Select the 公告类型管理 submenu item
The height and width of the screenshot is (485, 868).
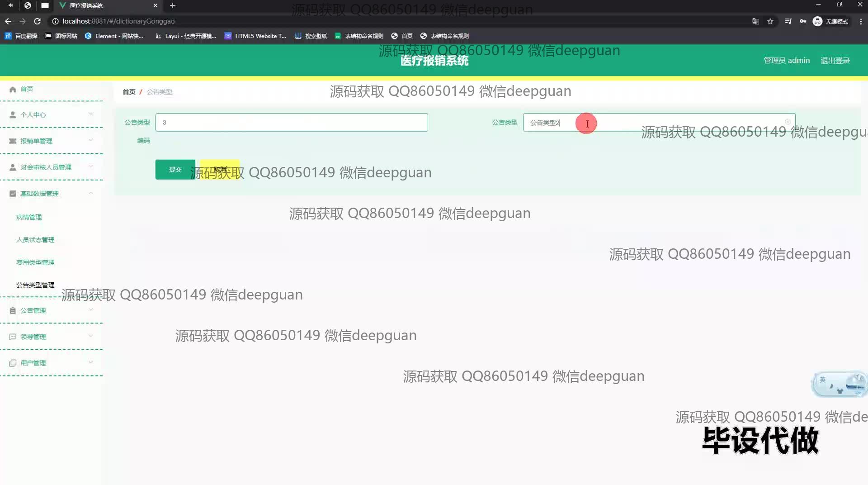[x=35, y=285]
